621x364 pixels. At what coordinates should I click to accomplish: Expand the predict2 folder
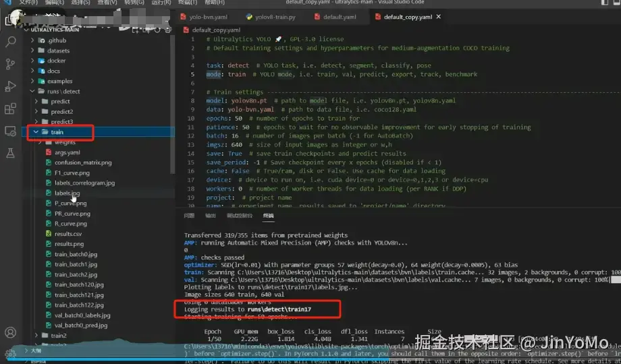[x=36, y=112]
